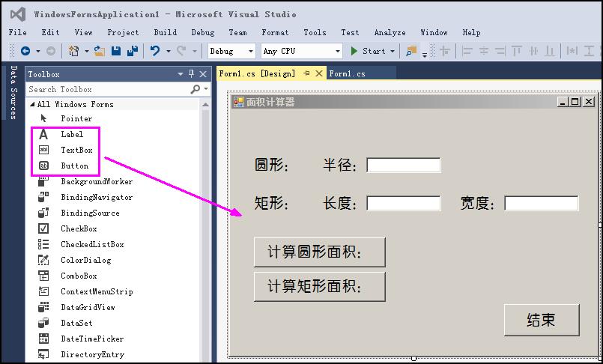Open the Team menu
This screenshot has height=364, width=603.
(x=237, y=32)
